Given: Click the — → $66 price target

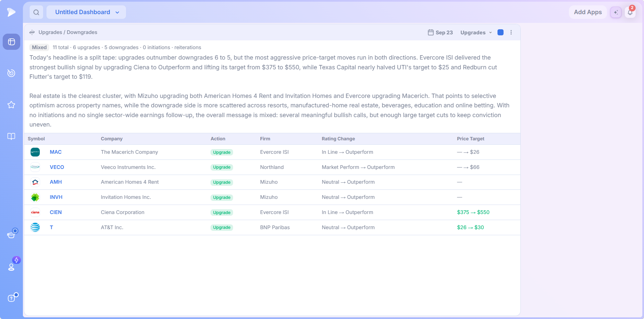Looking at the screenshot, I should click(468, 167).
